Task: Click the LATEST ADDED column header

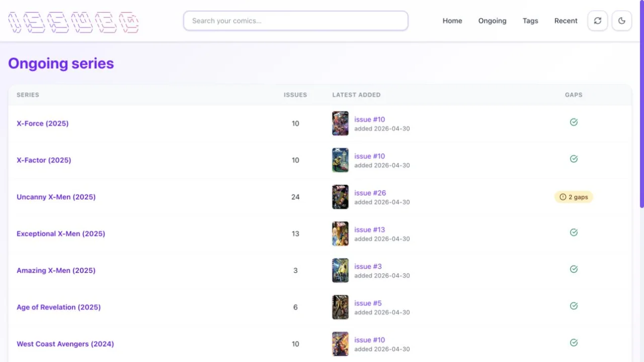Action: 357,95
